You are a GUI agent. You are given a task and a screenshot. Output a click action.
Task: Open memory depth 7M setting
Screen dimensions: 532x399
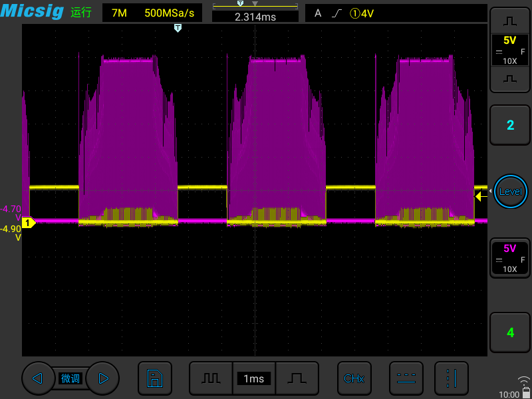(119, 13)
